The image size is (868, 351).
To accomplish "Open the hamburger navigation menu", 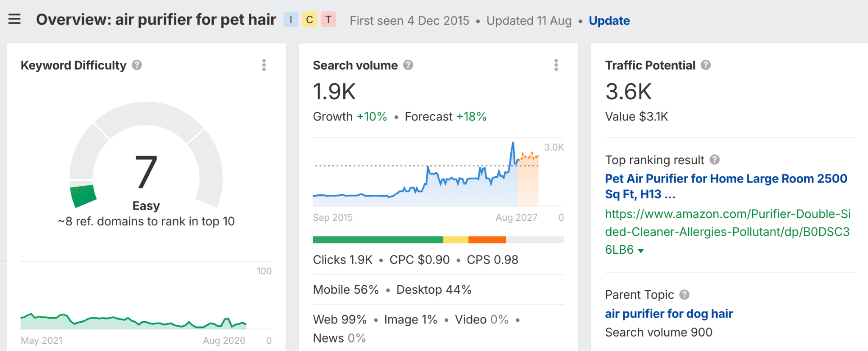I will (14, 20).
